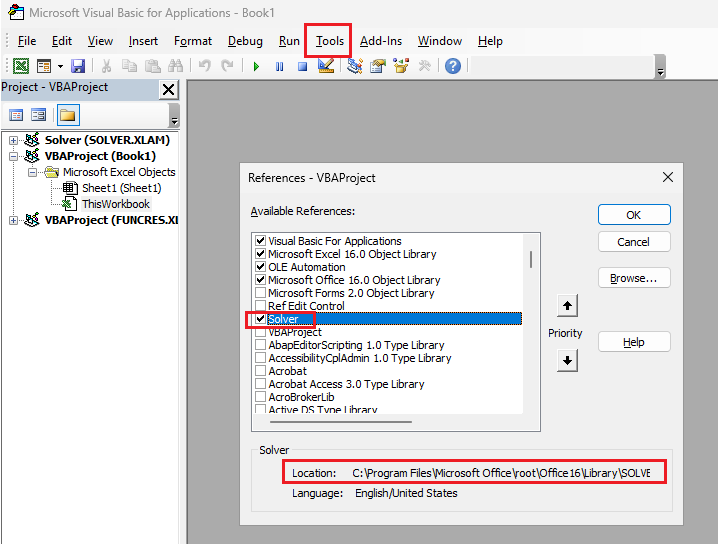
Task: Click the Cut scissors icon
Action: pyautogui.click(x=106, y=66)
